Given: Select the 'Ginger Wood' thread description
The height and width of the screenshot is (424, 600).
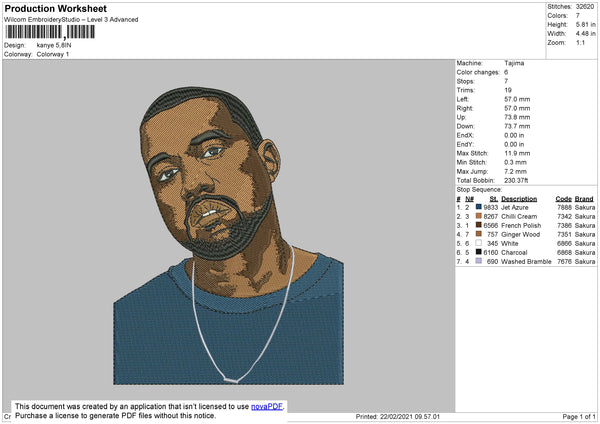Looking at the screenshot, I should tap(520, 235).
